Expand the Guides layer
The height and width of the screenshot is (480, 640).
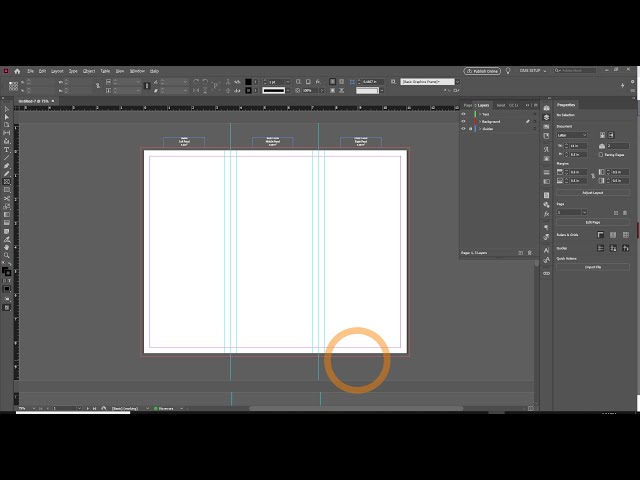point(480,129)
